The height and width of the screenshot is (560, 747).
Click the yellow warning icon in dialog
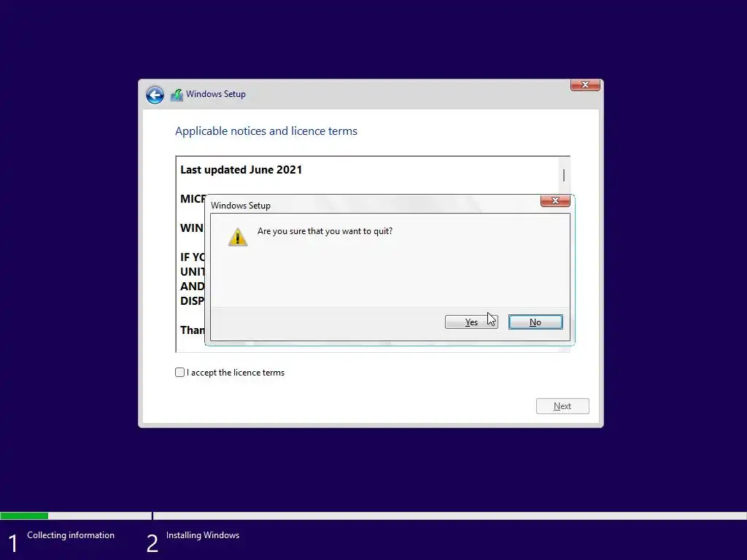click(x=237, y=237)
